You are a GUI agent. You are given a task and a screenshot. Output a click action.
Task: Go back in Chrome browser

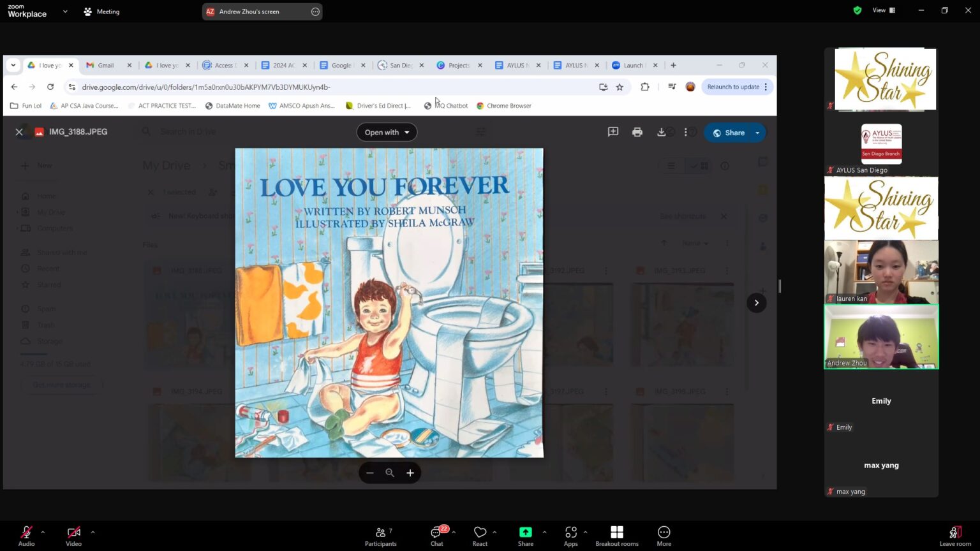coord(15,87)
